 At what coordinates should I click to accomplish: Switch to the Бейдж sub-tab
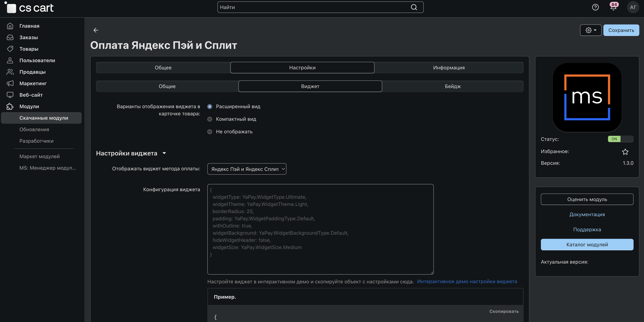pyautogui.click(x=452, y=86)
